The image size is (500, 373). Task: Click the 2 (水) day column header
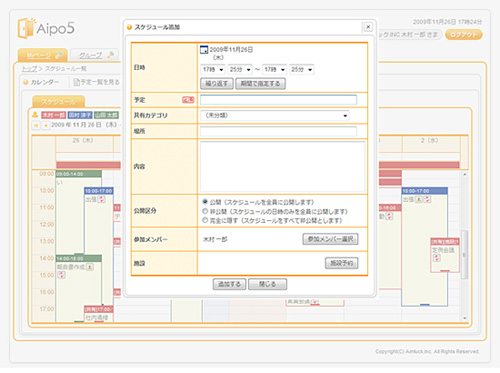(x=429, y=141)
